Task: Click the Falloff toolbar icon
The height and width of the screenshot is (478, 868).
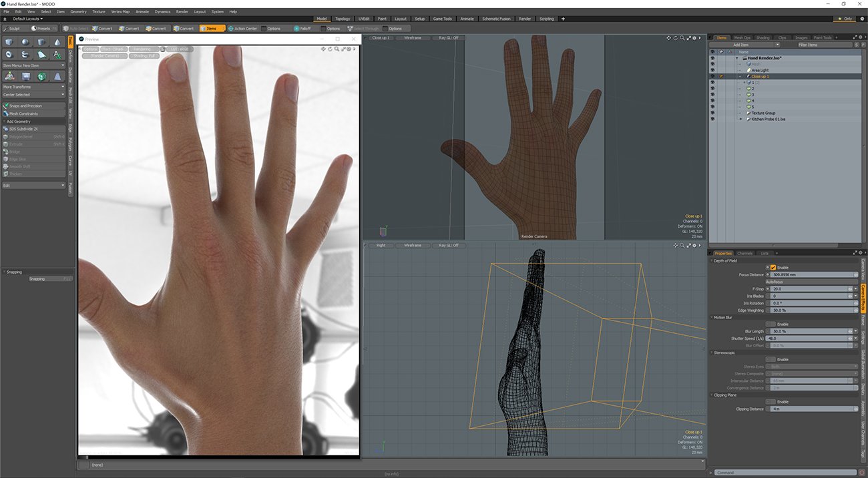Action: 296,29
